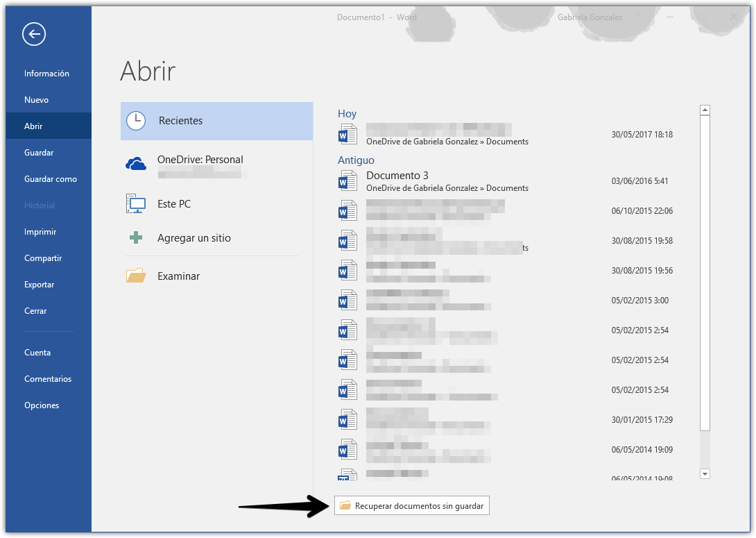The width and height of the screenshot is (756, 538).
Task: Choose the Este PC computer icon
Action: pos(136,204)
